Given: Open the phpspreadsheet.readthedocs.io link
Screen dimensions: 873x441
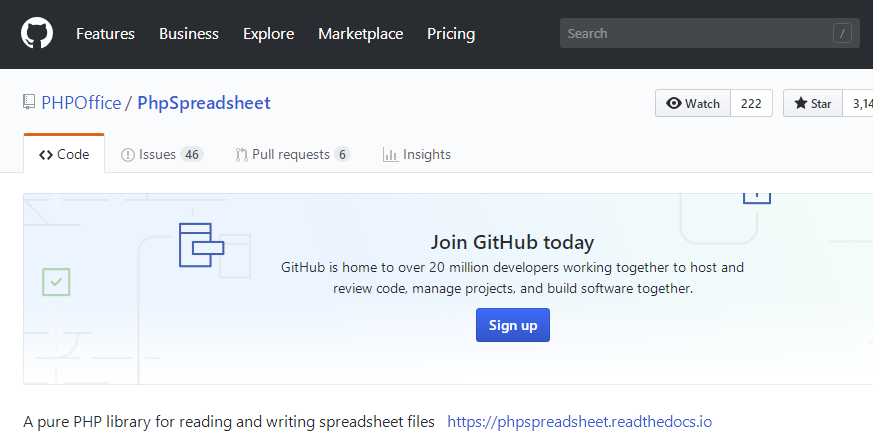Looking at the screenshot, I should [x=580, y=422].
